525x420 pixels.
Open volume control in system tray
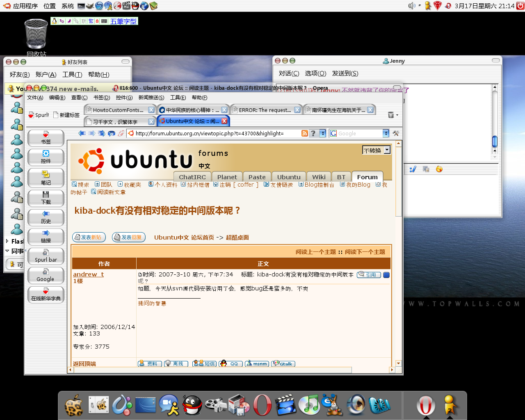(x=412, y=6)
